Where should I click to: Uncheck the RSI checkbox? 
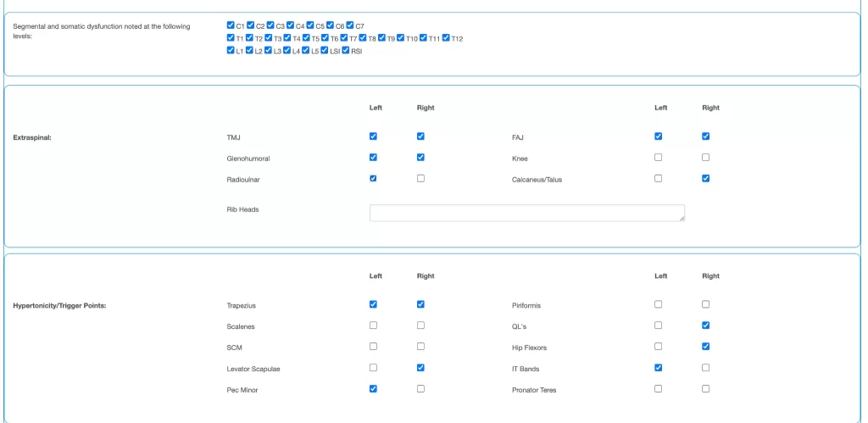coord(346,51)
